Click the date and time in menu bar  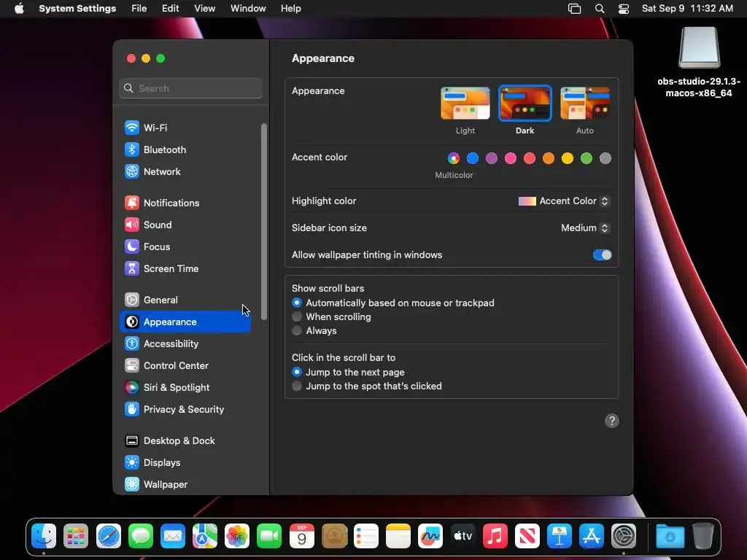[687, 9]
